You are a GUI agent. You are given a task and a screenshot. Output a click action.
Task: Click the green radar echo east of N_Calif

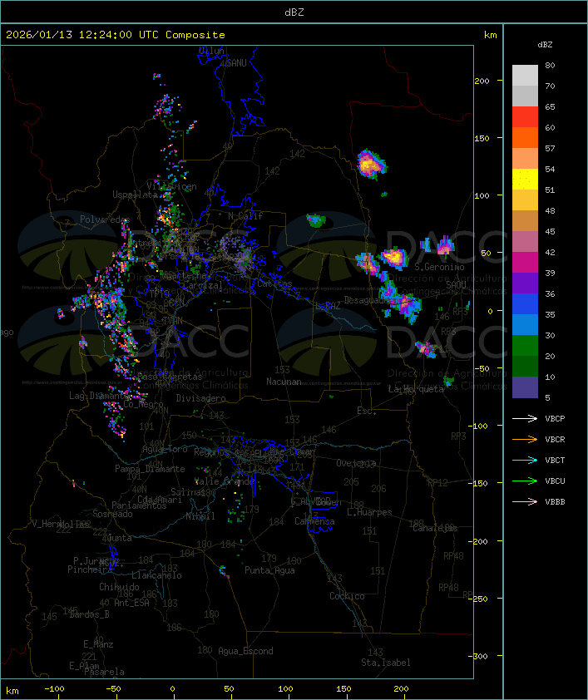[x=315, y=220]
